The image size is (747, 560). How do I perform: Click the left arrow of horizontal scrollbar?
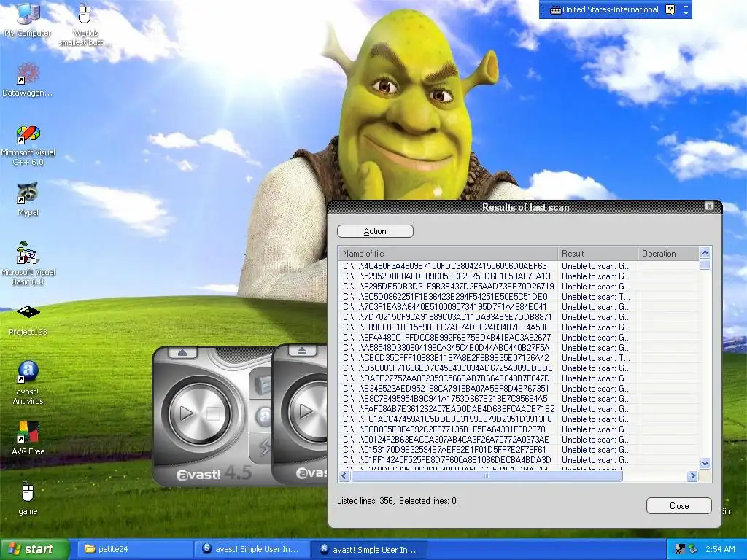(x=344, y=475)
